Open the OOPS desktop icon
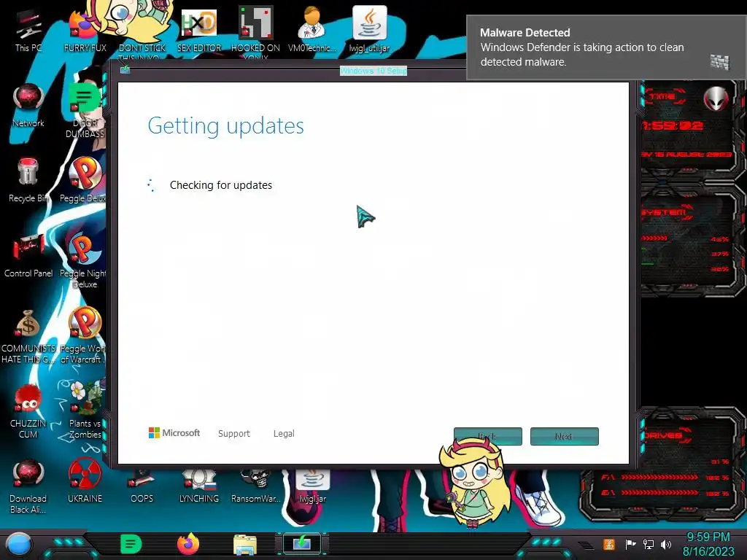The height and width of the screenshot is (560, 747). pos(142,486)
